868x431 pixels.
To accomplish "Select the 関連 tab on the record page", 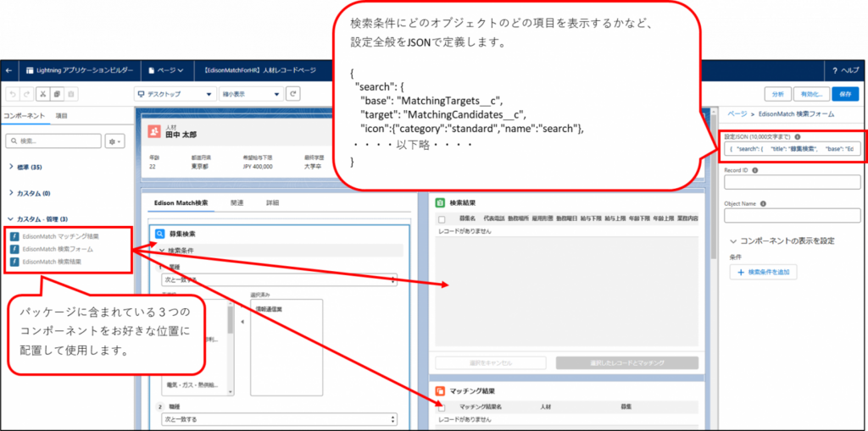I will coord(237,203).
